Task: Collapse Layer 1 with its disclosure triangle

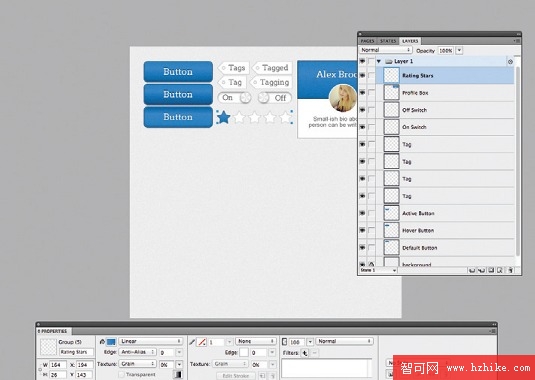Action: pyautogui.click(x=379, y=61)
